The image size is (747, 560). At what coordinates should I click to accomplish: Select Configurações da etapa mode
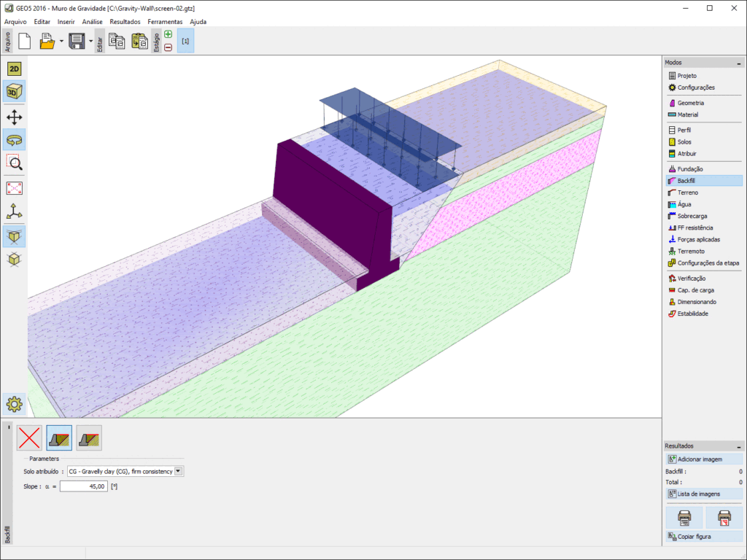[704, 262]
